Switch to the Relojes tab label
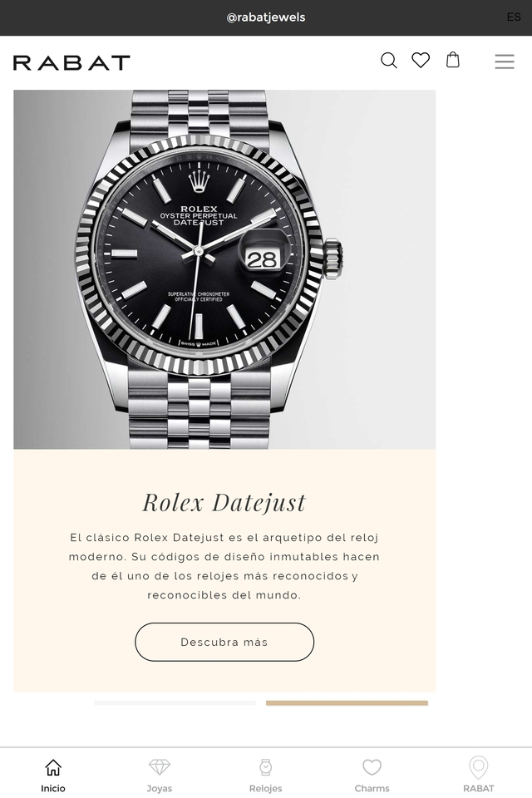Image resolution: width=532 pixels, height=798 pixels. tap(266, 788)
